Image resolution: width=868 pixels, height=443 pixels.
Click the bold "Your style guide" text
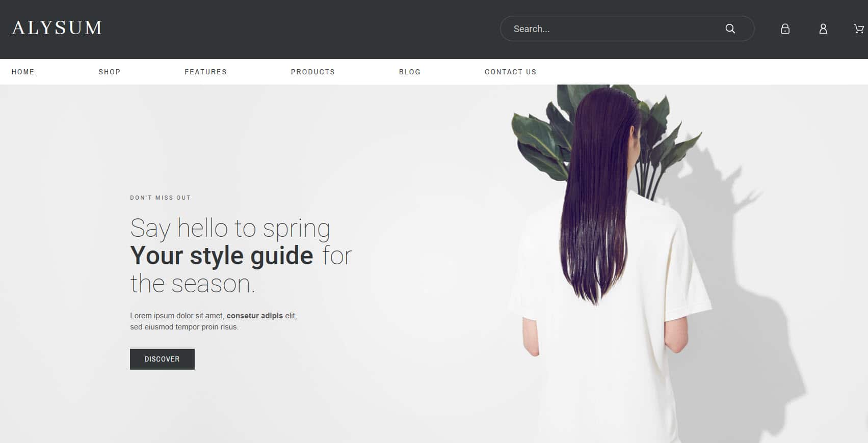pyautogui.click(x=222, y=256)
